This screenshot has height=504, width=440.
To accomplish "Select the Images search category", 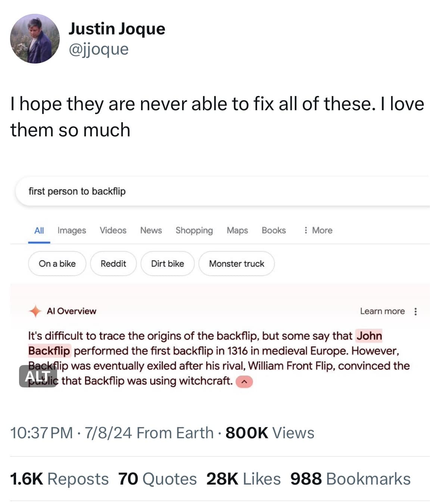I will click(71, 231).
